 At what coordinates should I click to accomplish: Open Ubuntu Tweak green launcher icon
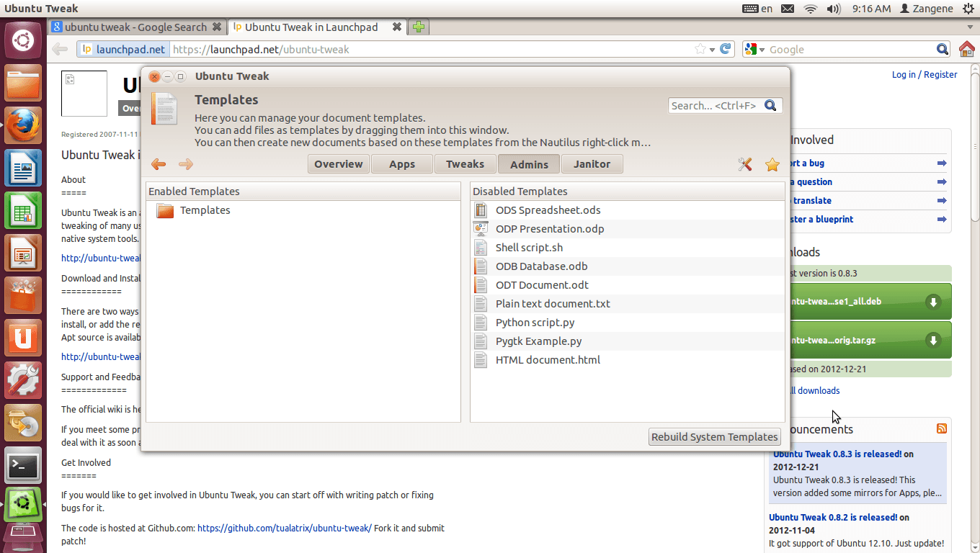click(x=23, y=505)
